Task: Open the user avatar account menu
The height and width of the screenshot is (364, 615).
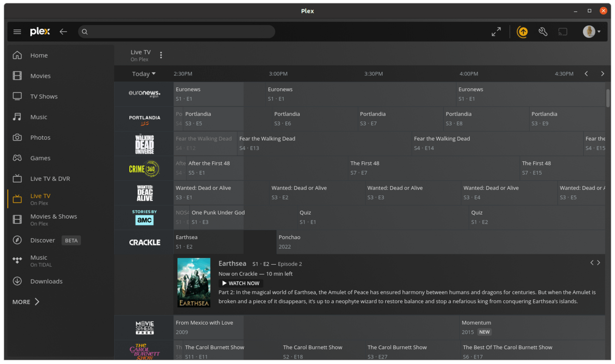Action: [592, 32]
